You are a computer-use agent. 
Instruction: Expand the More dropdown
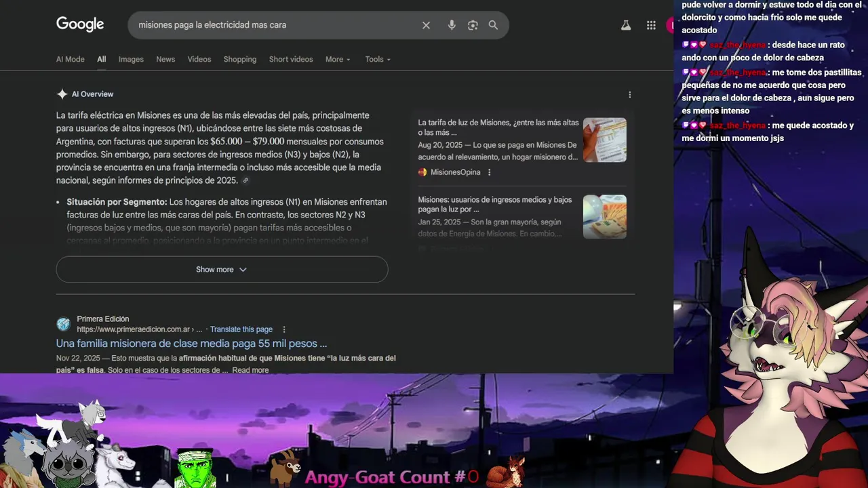pyautogui.click(x=338, y=60)
